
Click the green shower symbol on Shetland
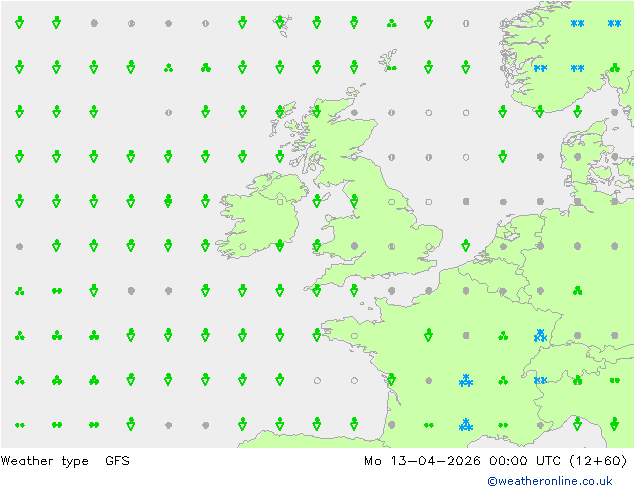point(391,68)
